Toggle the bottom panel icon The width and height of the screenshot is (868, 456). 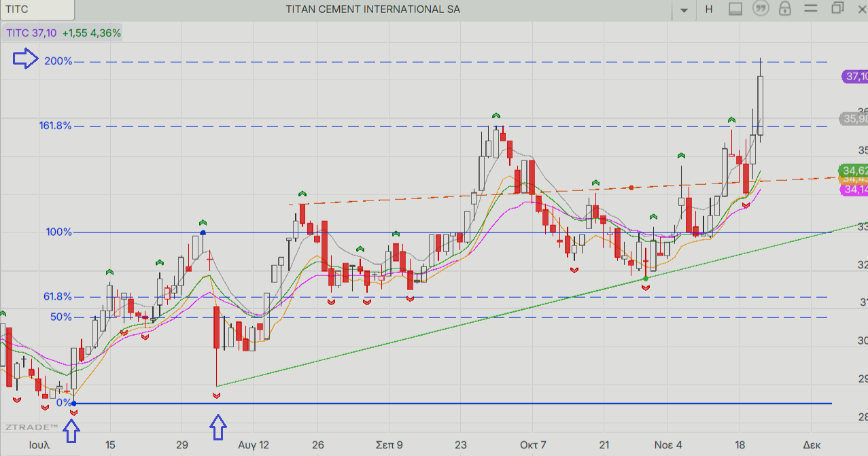[x=735, y=9]
